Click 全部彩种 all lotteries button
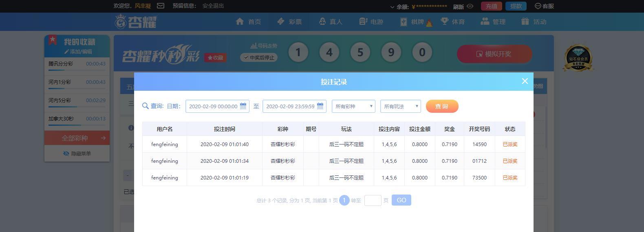This screenshot has width=644, height=232. coord(77,138)
